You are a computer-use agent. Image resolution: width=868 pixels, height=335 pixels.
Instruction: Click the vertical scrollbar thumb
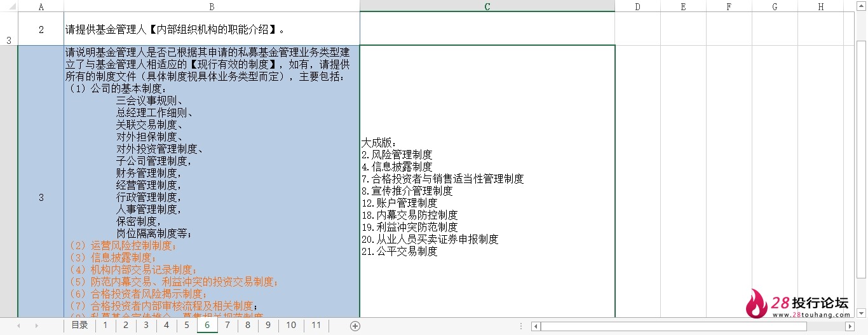[862, 159]
